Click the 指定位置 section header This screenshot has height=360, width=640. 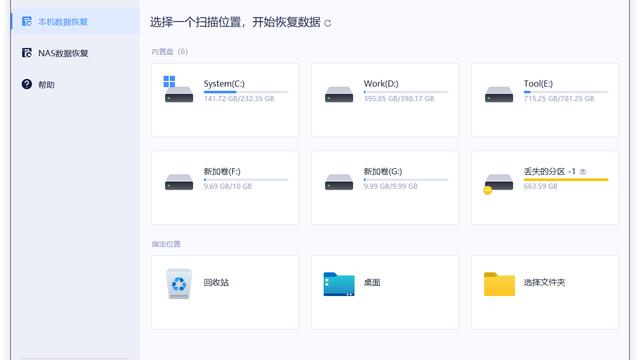[166, 244]
